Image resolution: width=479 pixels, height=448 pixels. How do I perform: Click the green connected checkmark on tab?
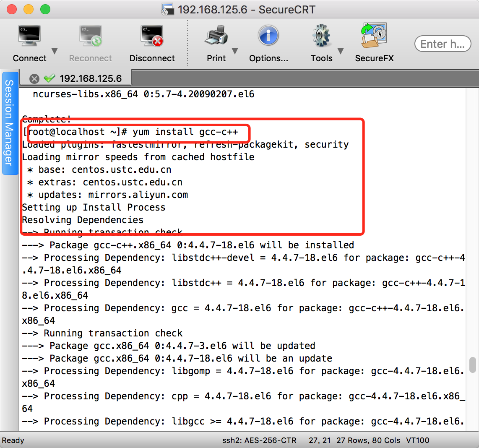tap(49, 78)
